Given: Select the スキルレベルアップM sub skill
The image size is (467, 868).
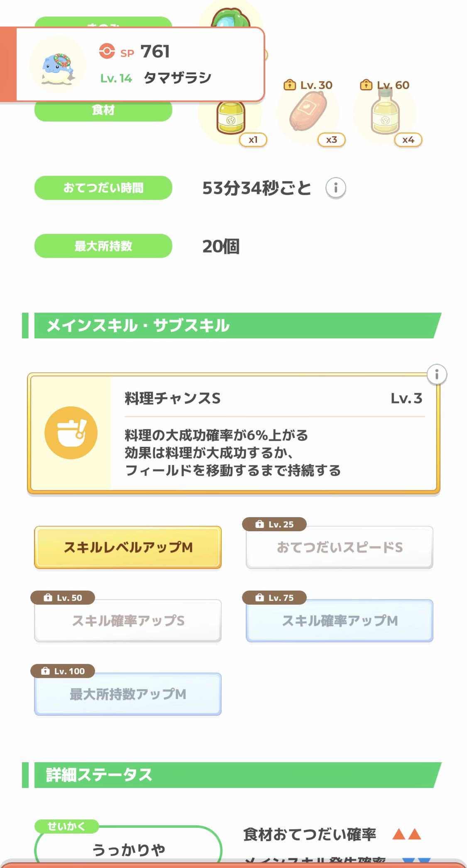Looking at the screenshot, I should pos(128,547).
